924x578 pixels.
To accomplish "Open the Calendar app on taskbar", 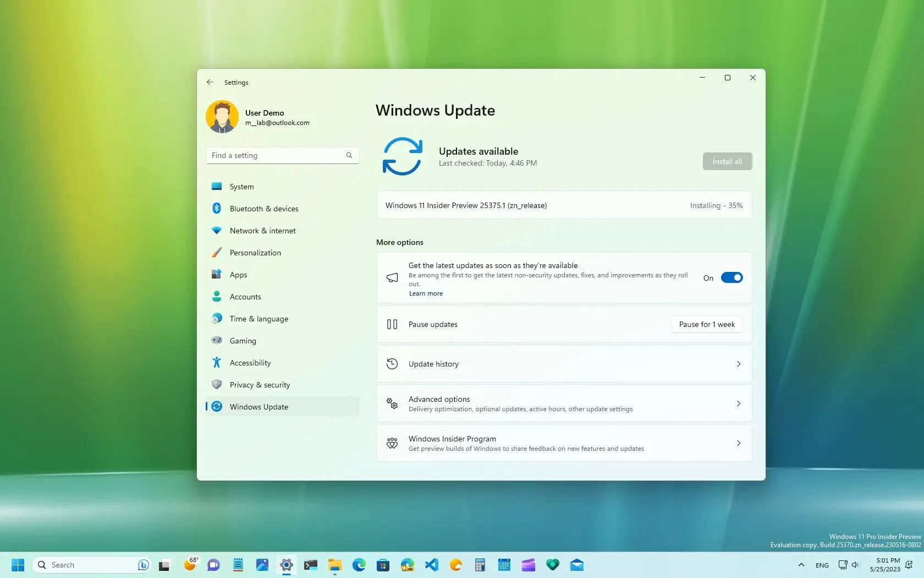I will click(504, 565).
